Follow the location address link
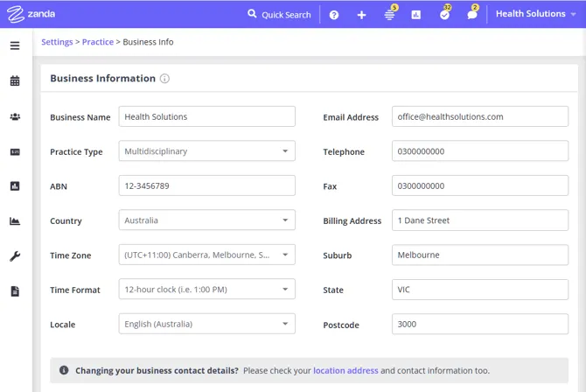 click(x=345, y=370)
